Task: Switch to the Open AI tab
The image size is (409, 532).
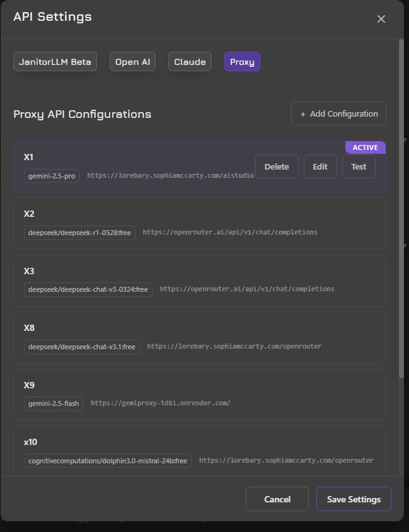Action: (132, 62)
